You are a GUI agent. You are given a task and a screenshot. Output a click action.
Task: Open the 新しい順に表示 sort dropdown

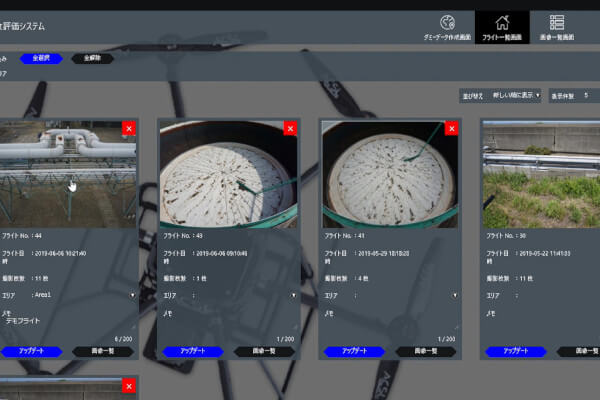(516, 96)
